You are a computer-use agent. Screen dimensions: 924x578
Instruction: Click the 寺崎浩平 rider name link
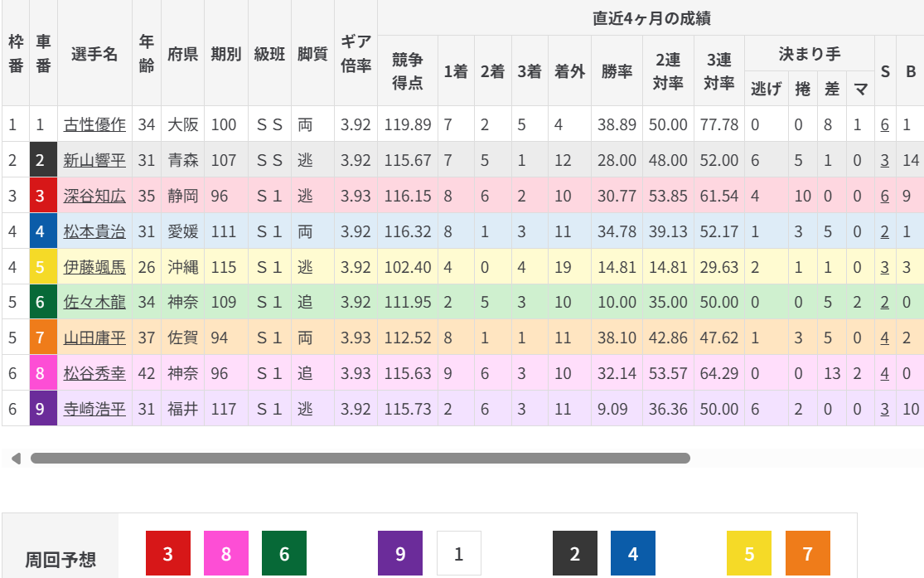(94, 409)
